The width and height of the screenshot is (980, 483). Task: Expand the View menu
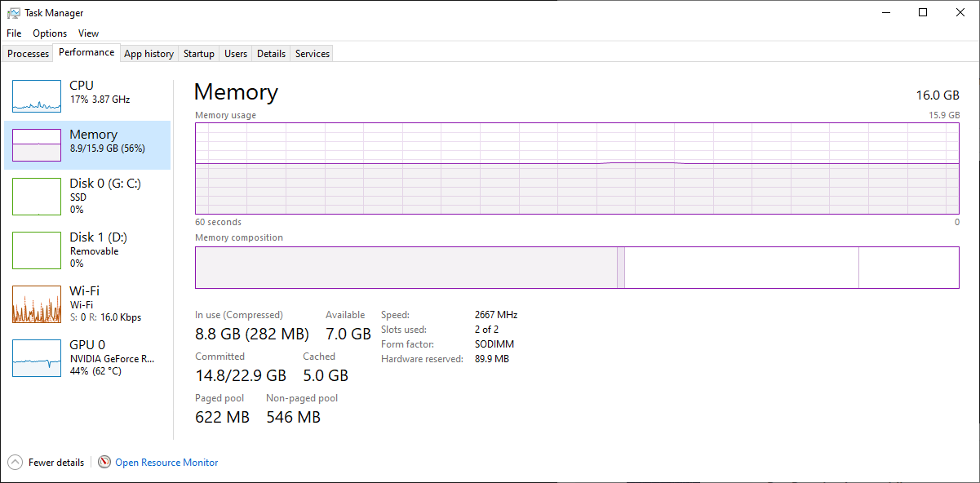tap(88, 33)
